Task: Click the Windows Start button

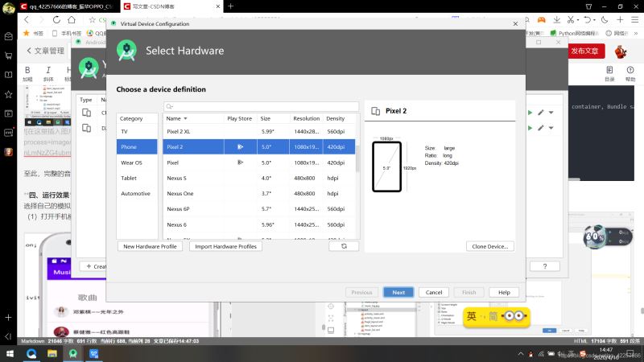Action: coord(9,353)
